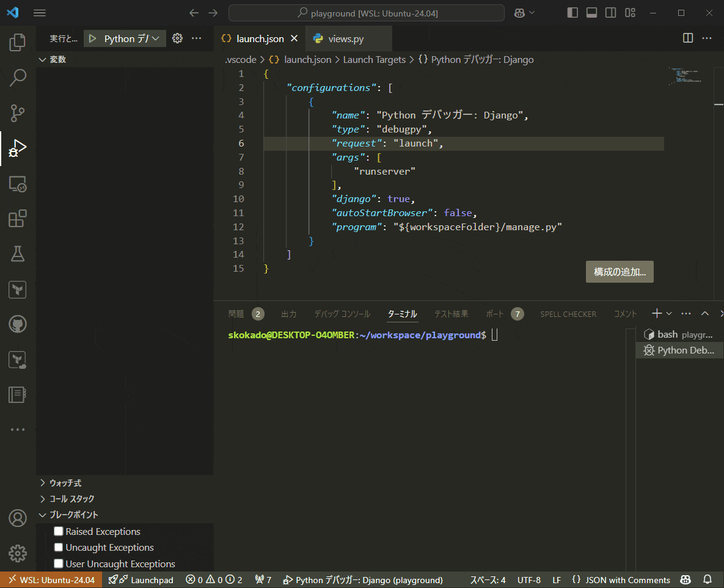724x588 pixels.
Task: Click the 構成の追加 button
Action: point(619,271)
